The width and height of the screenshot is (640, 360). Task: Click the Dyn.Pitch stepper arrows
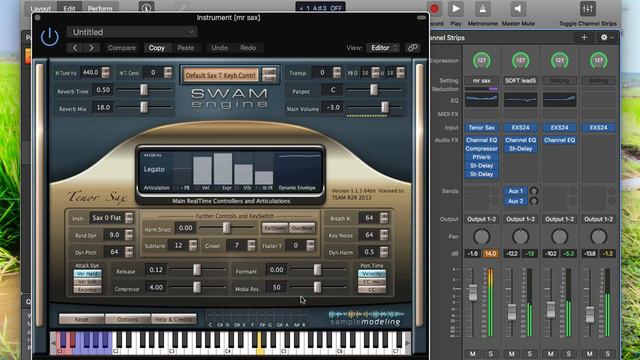pyautogui.click(x=129, y=252)
